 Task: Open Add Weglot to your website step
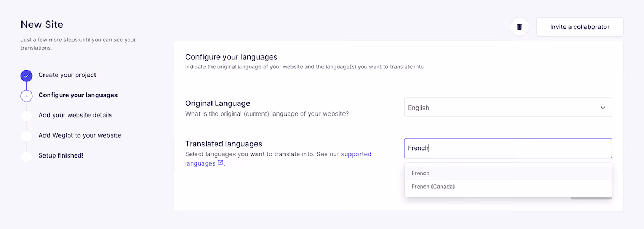(x=79, y=135)
